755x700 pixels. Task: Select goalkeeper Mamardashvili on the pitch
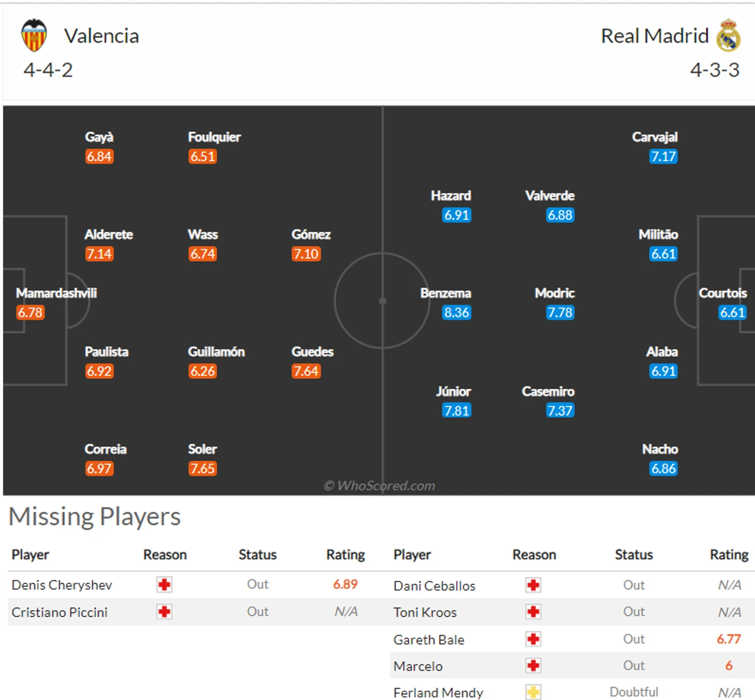click(x=56, y=293)
